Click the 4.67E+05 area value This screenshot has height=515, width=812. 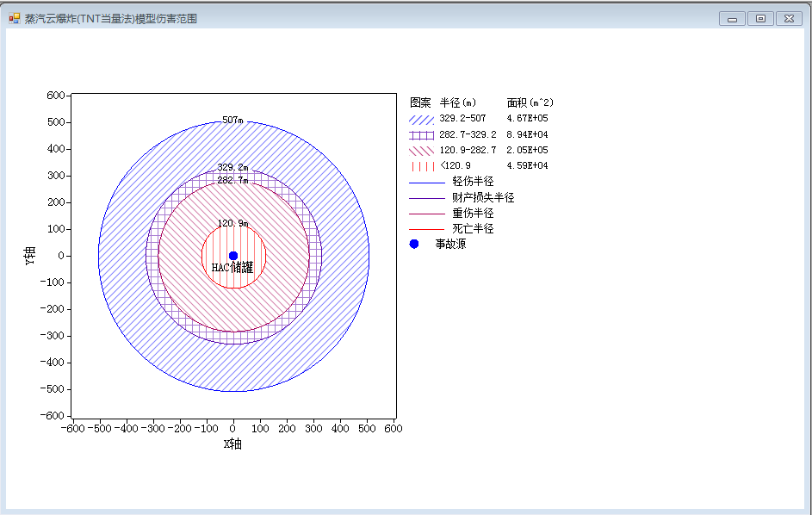pyautogui.click(x=527, y=118)
